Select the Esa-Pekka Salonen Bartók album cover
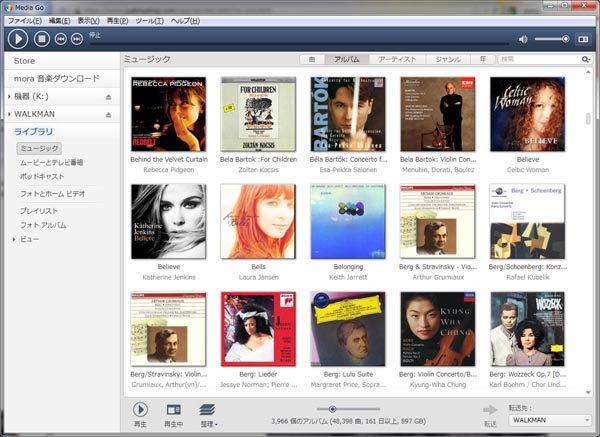 tap(348, 114)
